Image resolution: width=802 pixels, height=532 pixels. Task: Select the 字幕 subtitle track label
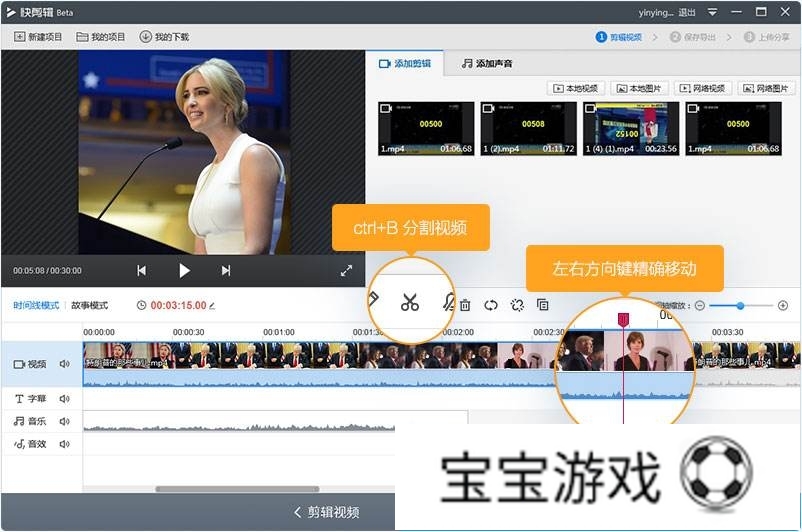(x=30, y=398)
